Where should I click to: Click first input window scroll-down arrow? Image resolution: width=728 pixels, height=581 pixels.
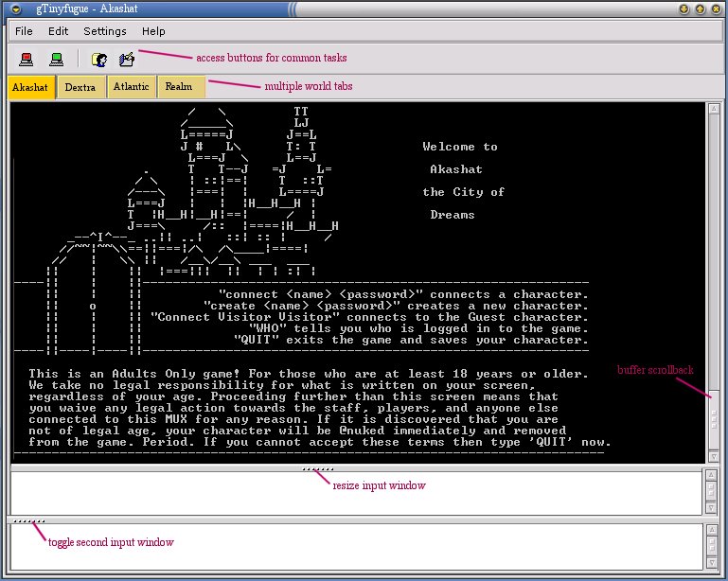click(x=711, y=508)
